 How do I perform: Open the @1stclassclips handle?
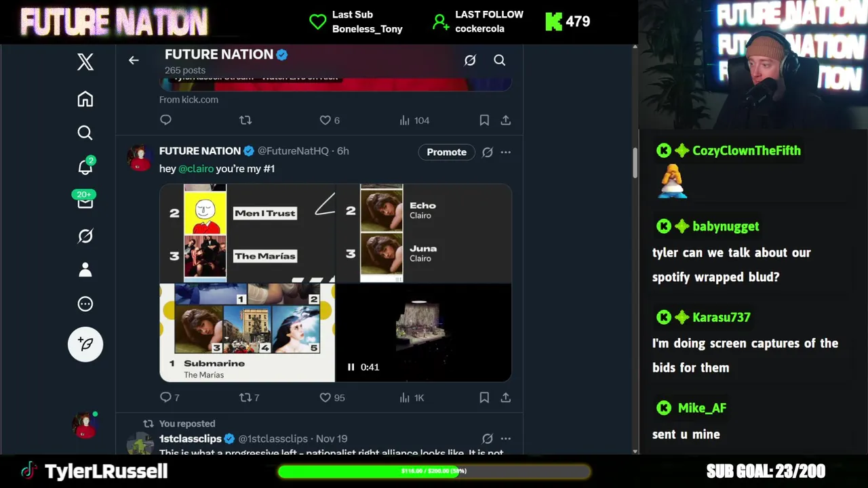[x=273, y=439]
